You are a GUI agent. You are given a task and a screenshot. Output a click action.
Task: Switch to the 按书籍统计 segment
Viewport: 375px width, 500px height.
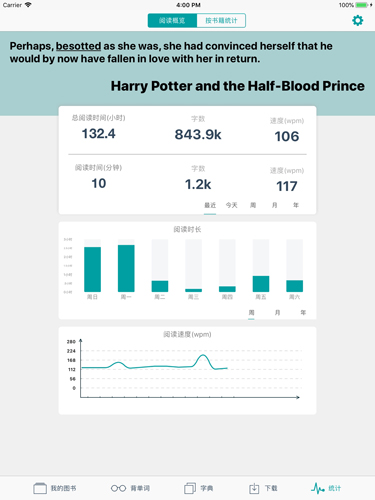[221, 21]
